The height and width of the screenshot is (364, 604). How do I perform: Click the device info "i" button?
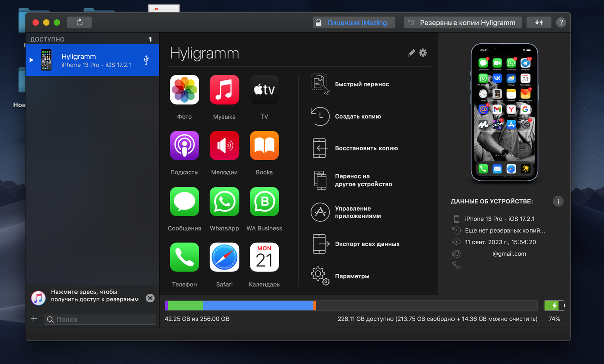point(558,201)
